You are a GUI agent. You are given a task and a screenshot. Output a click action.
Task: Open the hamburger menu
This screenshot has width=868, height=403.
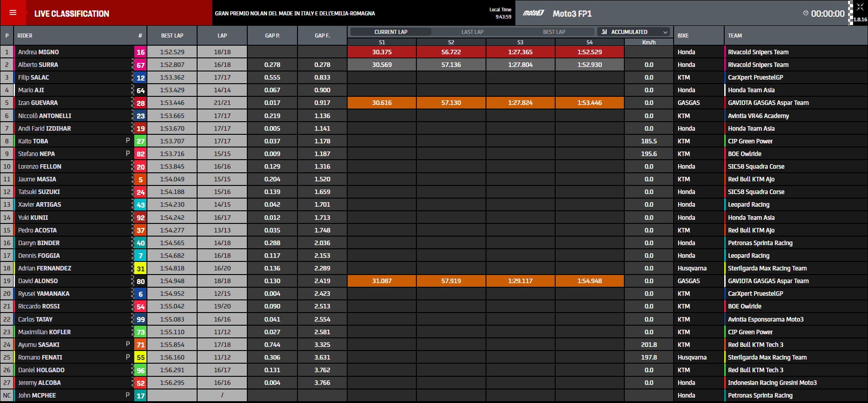point(13,13)
